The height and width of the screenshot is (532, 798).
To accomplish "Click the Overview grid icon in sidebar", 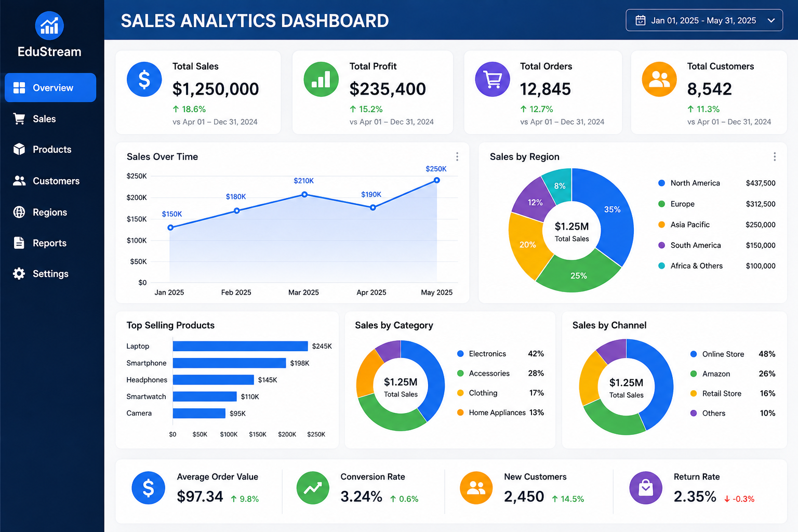I will (19, 88).
